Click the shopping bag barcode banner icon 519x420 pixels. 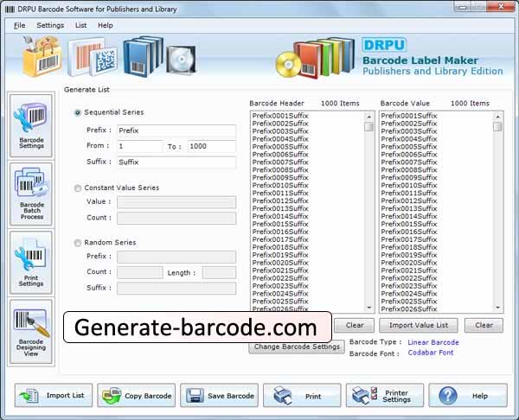tap(42, 56)
